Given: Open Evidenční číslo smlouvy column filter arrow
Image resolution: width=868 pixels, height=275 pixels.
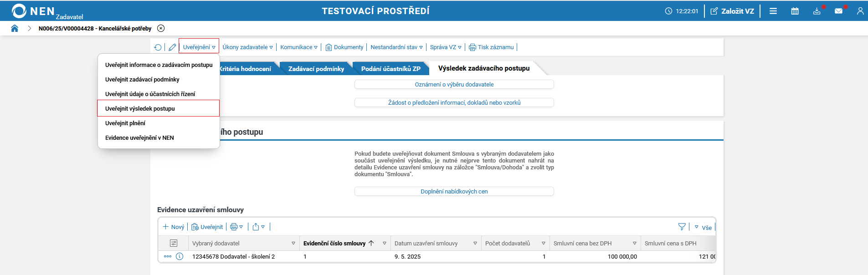Looking at the screenshot, I should coord(385,243).
